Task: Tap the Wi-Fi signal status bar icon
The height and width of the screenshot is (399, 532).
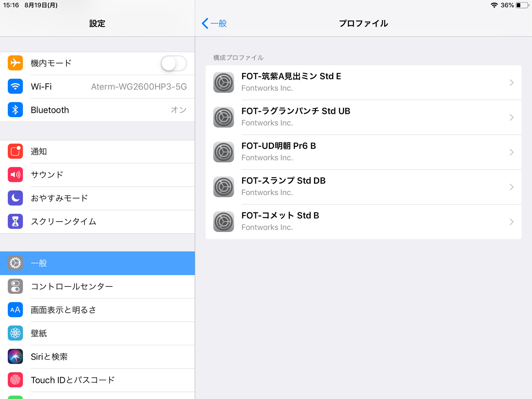Action: (494, 5)
